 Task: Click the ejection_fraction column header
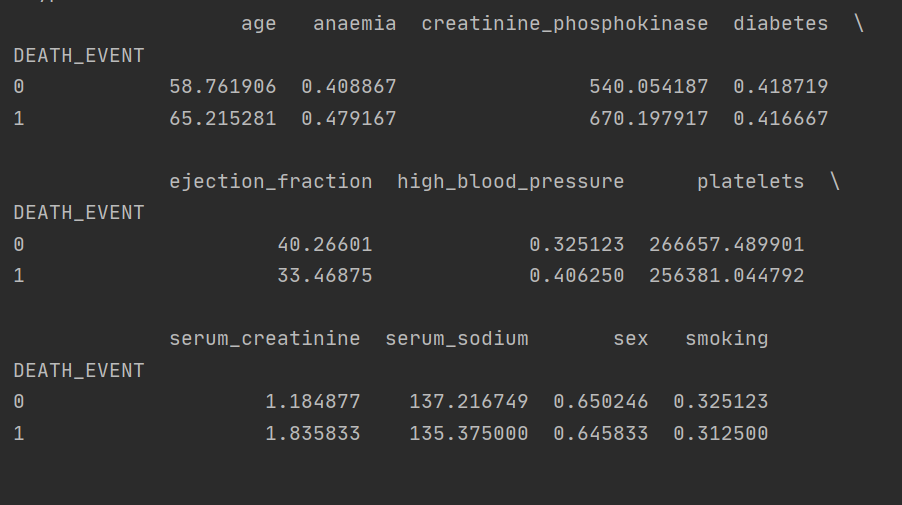270,182
